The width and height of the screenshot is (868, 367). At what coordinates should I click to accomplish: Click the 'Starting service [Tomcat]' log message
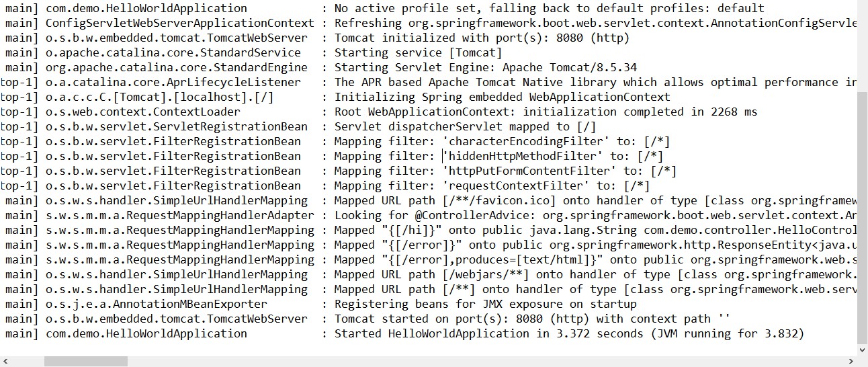(418, 52)
